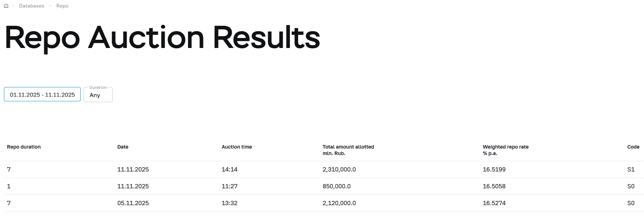
Task: Click the Auction time column header
Action: click(237, 147)
